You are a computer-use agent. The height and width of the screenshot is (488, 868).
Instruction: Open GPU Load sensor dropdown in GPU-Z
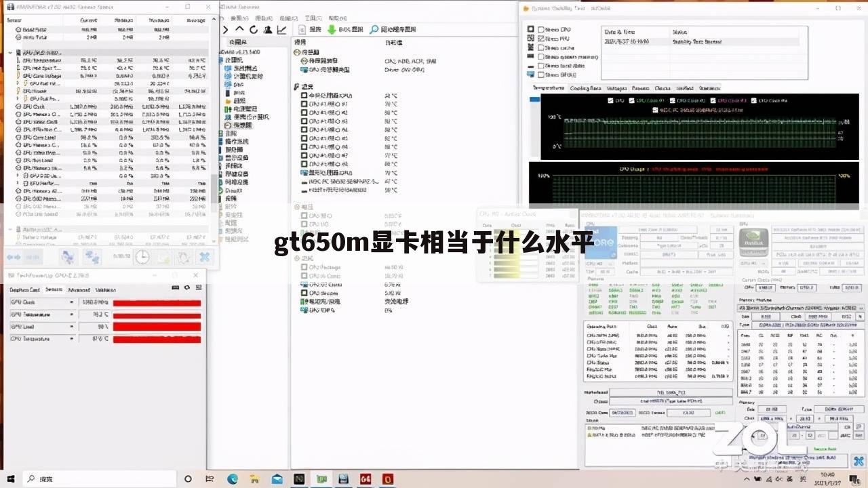click(72, 327)
